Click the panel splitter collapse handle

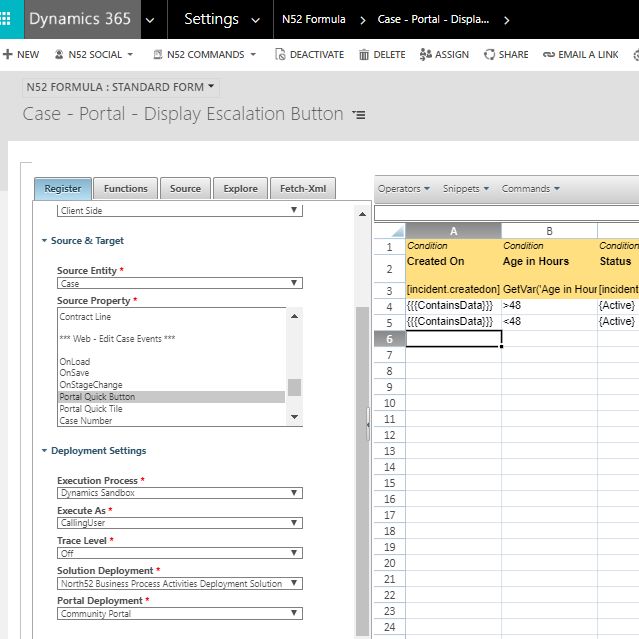click(x=368, y=424)
